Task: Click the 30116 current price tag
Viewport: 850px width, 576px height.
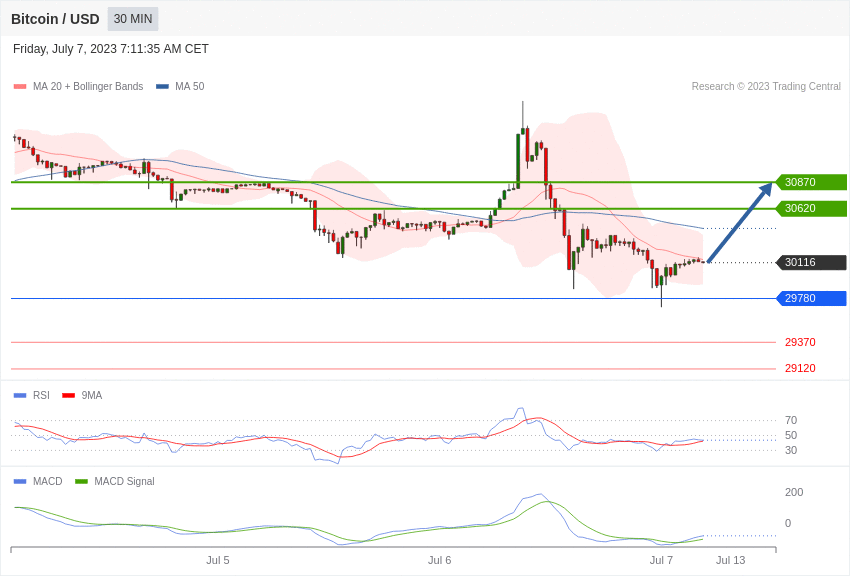Action: pos(811,262)
